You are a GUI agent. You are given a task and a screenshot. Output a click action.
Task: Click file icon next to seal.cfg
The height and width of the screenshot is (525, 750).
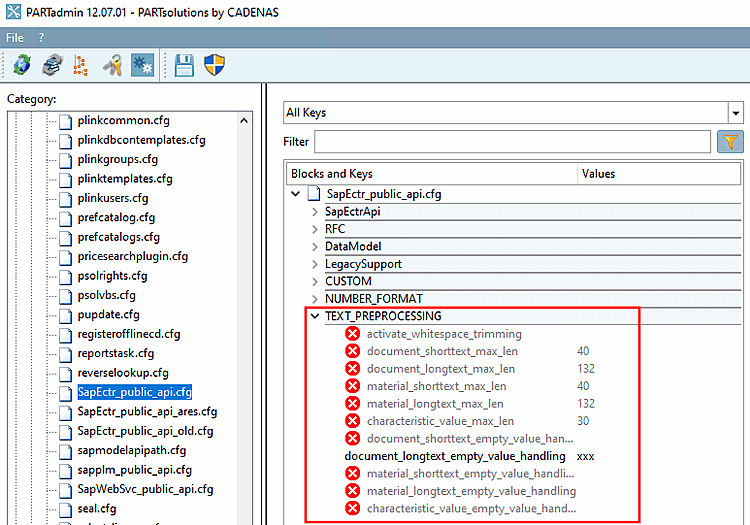click(66, 509)
